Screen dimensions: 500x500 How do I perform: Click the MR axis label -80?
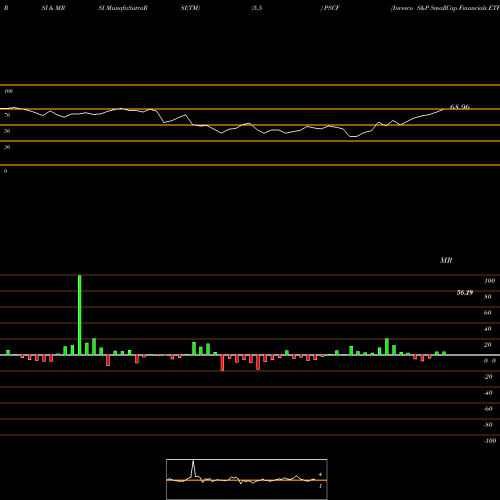[488, 425]
